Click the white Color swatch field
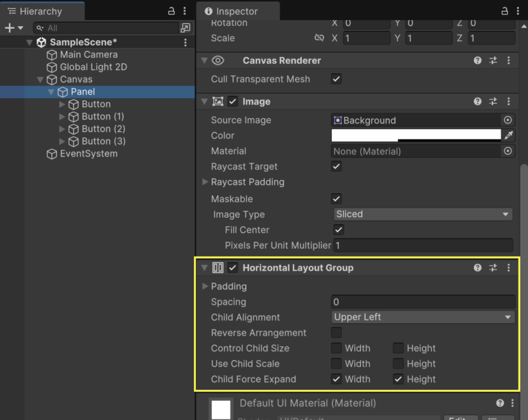Image resolution: width=528 pixels, height=420 pixels. pos(416,135)
